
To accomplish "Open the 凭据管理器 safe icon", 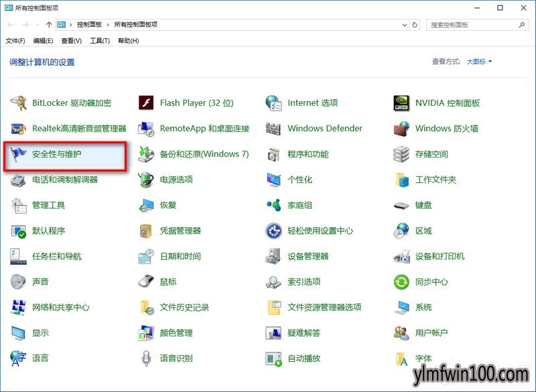I will [x=146, y=231].
